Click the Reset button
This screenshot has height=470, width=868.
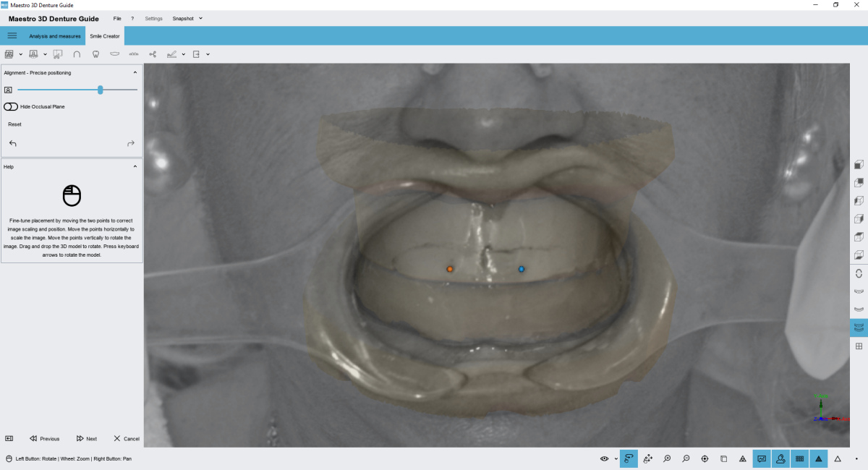point(14,124)
